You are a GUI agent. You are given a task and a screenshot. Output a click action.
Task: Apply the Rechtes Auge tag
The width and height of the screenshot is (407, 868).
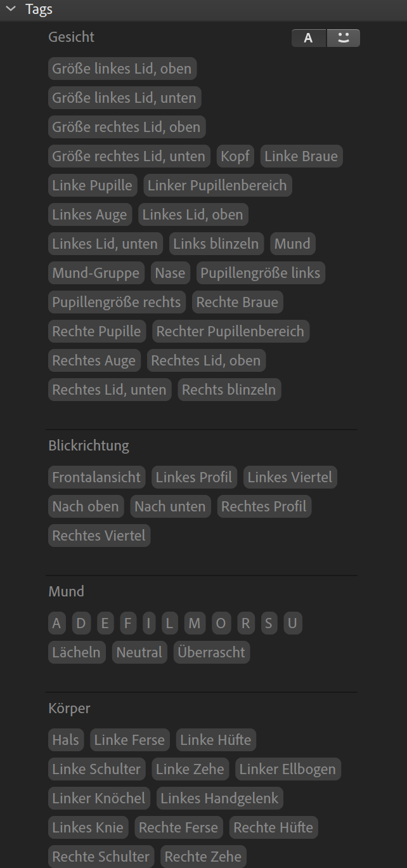[94, 360]
